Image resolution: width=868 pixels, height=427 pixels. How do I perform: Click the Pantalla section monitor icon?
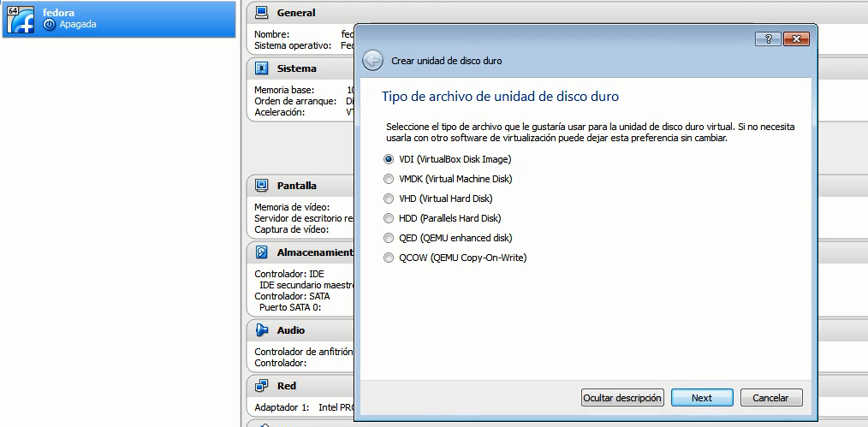tap(262, 186)
